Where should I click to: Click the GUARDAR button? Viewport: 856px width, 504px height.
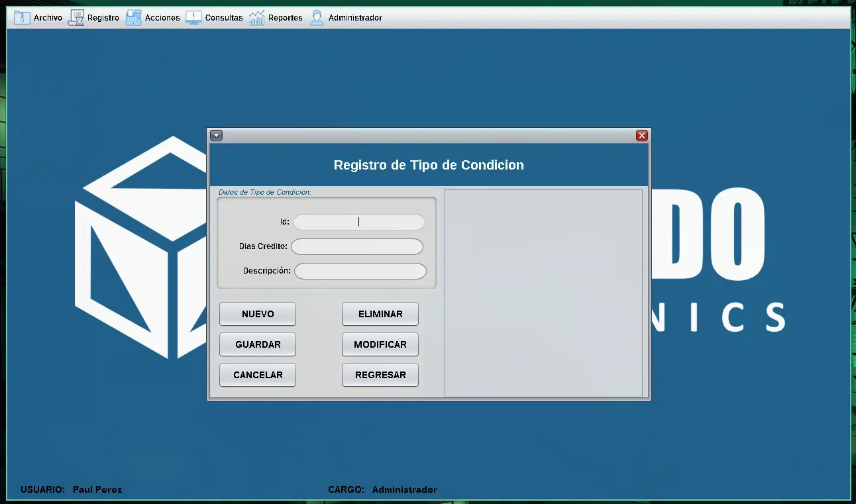258,344
